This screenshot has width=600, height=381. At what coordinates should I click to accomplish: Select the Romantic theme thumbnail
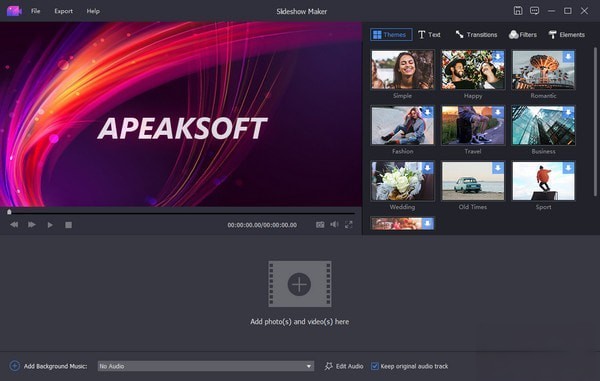pyautogui.click(x=543, y=70)
